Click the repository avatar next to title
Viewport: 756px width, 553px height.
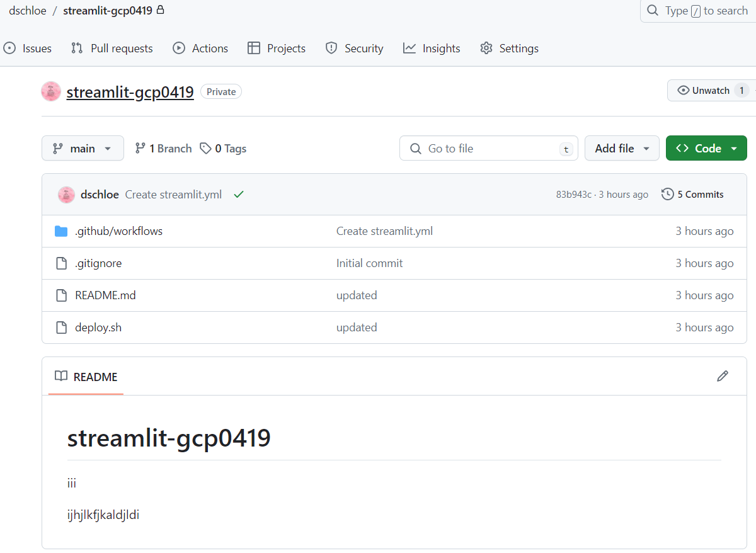(51, 91)
